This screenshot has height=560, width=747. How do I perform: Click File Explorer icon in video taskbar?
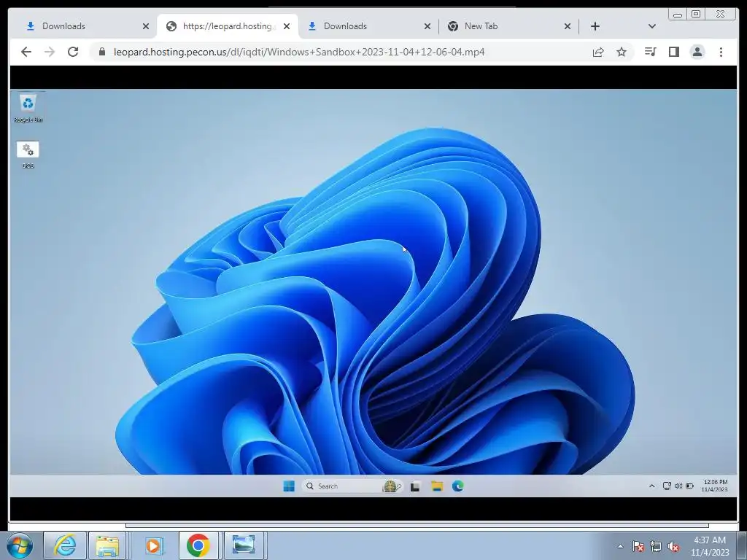click(437, 486)
